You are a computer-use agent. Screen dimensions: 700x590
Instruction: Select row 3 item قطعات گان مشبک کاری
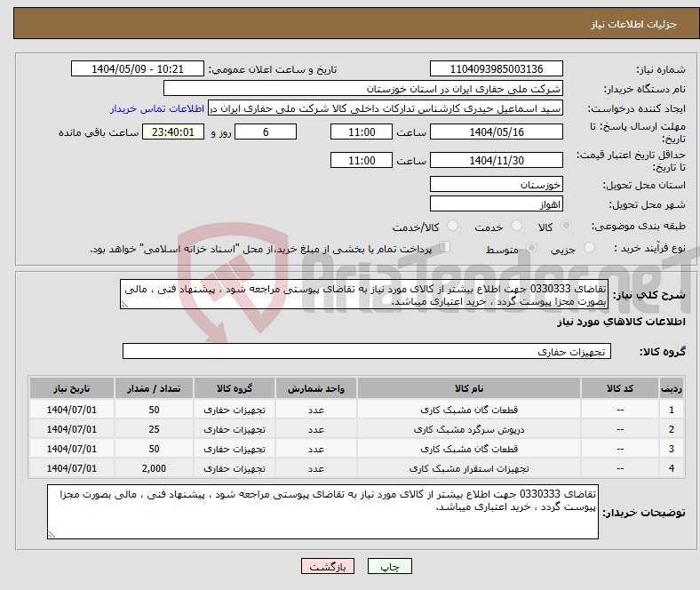469,449
